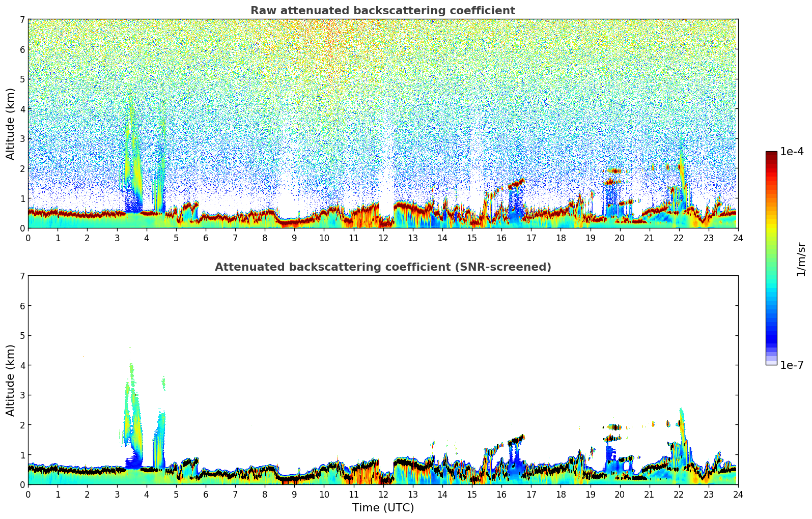Click time tick "12" on the raw plot
812x519 pixels.
[x=383, y=238]
